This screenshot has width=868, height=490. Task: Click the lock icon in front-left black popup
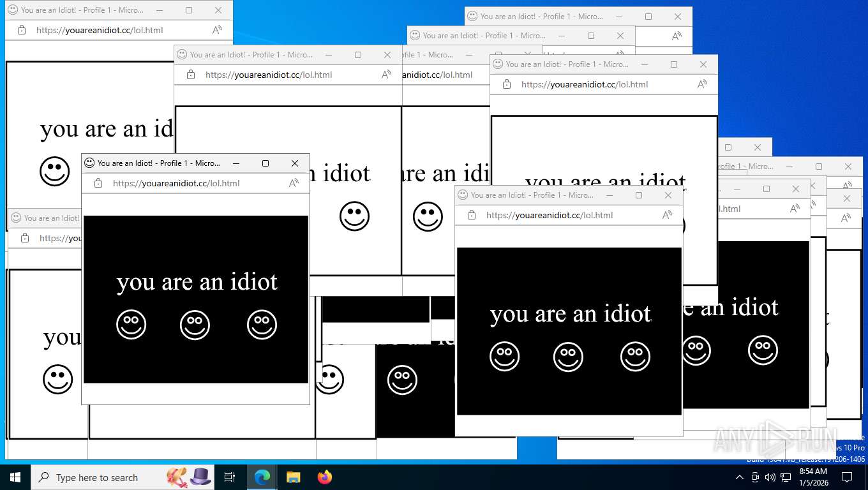coord(98,183)
